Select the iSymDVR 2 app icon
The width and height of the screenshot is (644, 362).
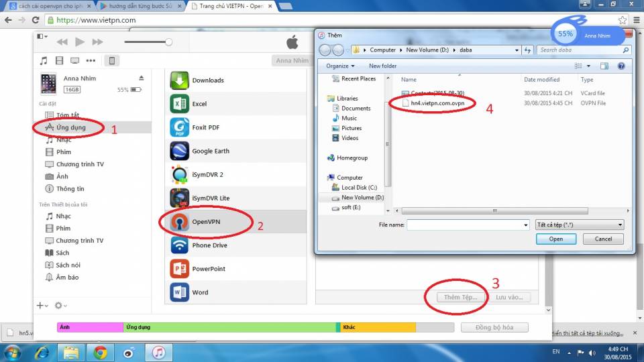(180, 174)
